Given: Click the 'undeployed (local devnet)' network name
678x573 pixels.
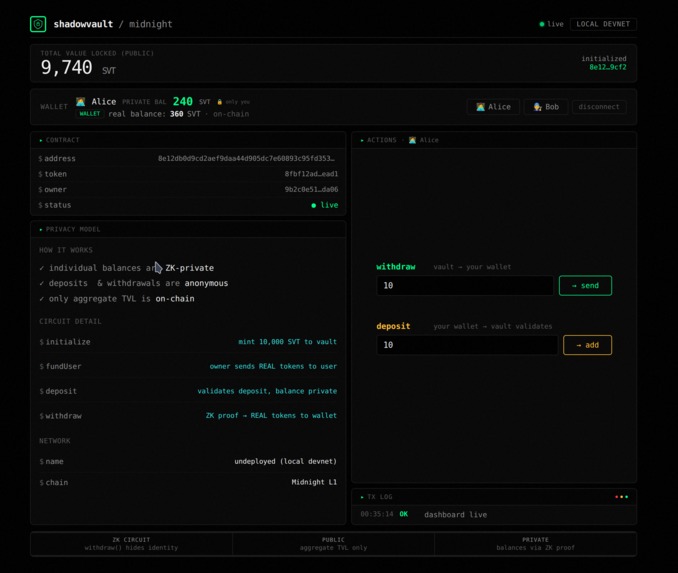Looking at the screenshot, I should [x=285, y=461].
